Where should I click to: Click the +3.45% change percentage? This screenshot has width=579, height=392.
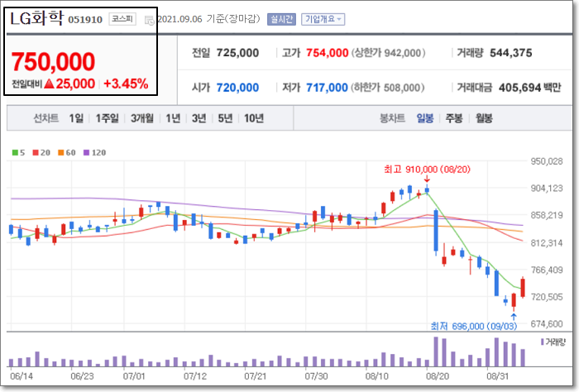[126, 84]
